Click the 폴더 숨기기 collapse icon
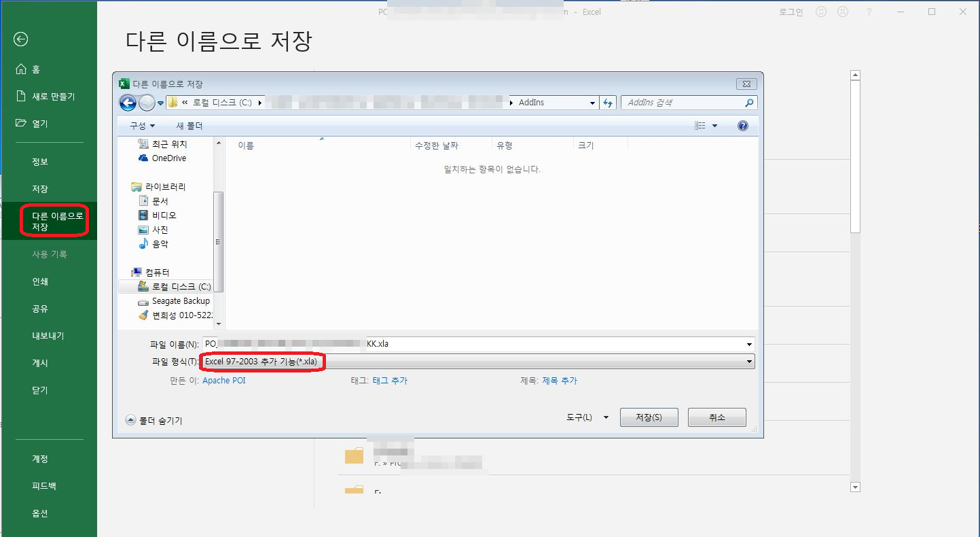The width and height of the screenshot is (980, 537). pos(131,420)
